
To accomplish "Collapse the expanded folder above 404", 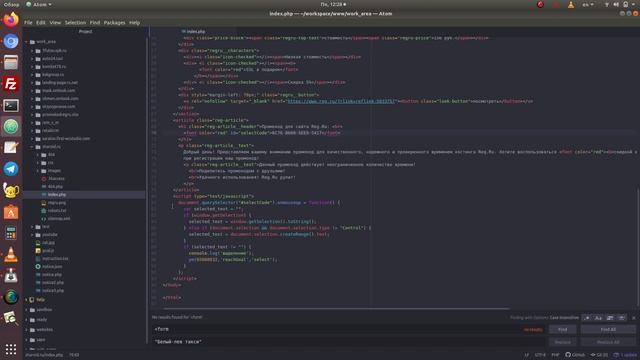I will click(x=33, y=147).
